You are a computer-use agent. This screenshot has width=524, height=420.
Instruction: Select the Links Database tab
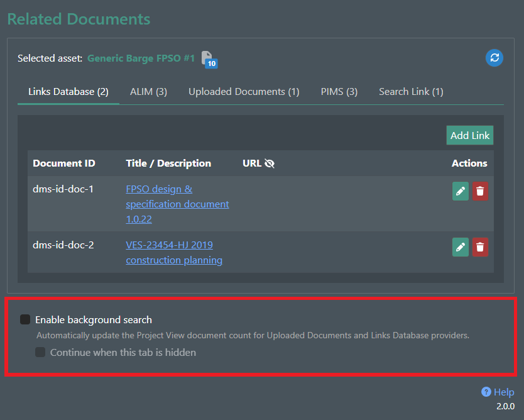(x=68, y=91)
